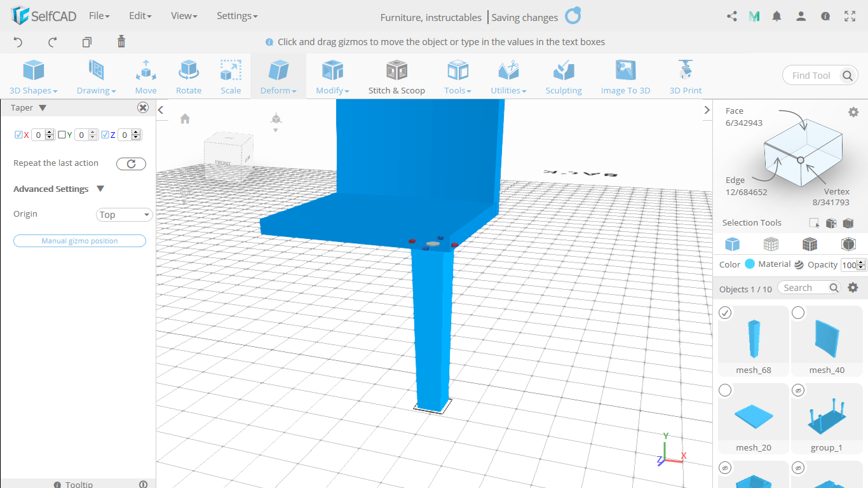868x488 pixels.
Task: Click the Z taper value field
Action: pyautogui.click(x=125, y=135)
